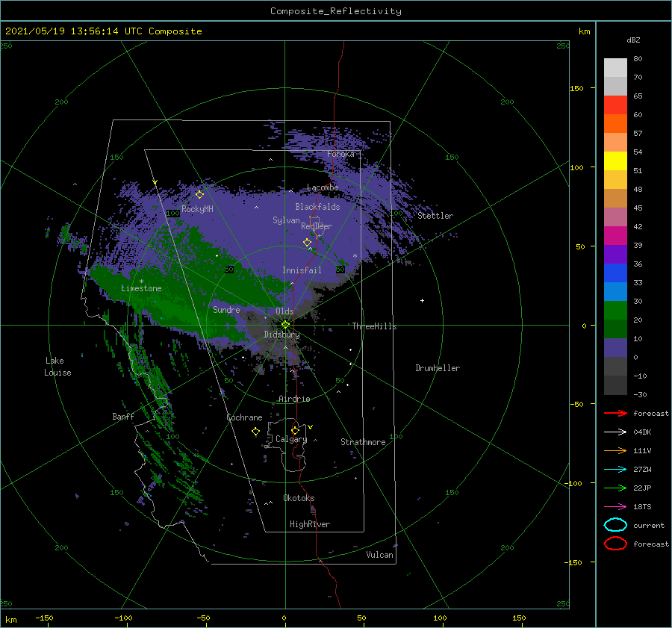Click the Okotoks label

(299, 498)
